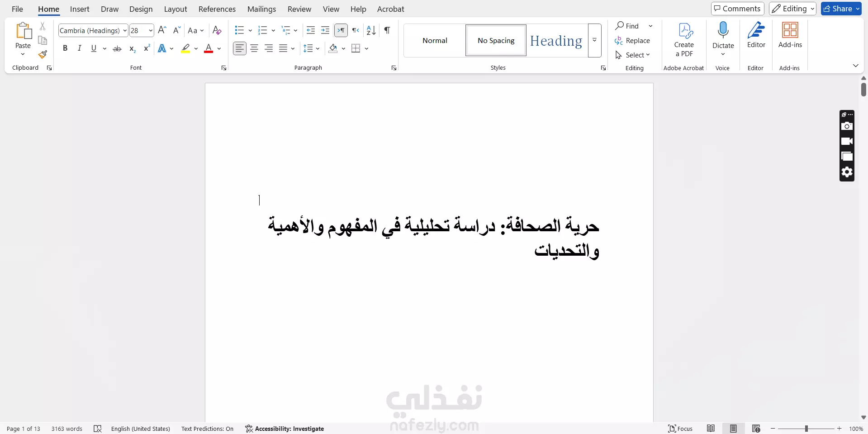
Task: Switch to the Layout tab
Action: click(175, 9)
